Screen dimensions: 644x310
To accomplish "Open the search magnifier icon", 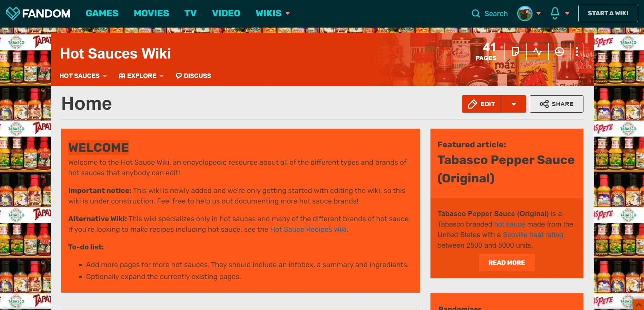I will 476,14.
